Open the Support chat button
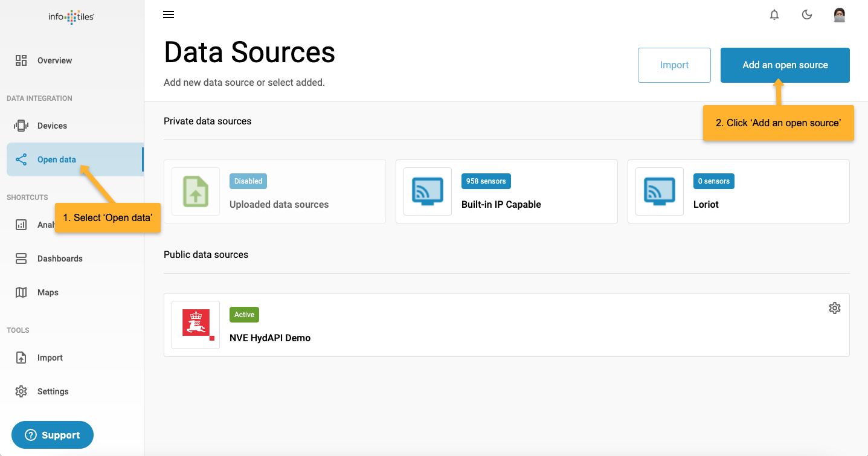Viewport: 868px width, 456px height. click(53, 435)
